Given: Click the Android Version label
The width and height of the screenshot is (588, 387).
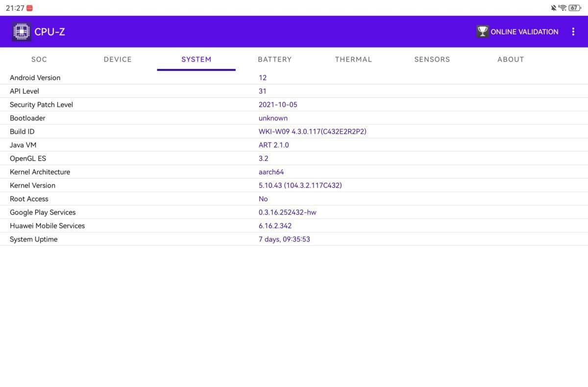Looking at the screenshot, I should click(x=35, y=77).
